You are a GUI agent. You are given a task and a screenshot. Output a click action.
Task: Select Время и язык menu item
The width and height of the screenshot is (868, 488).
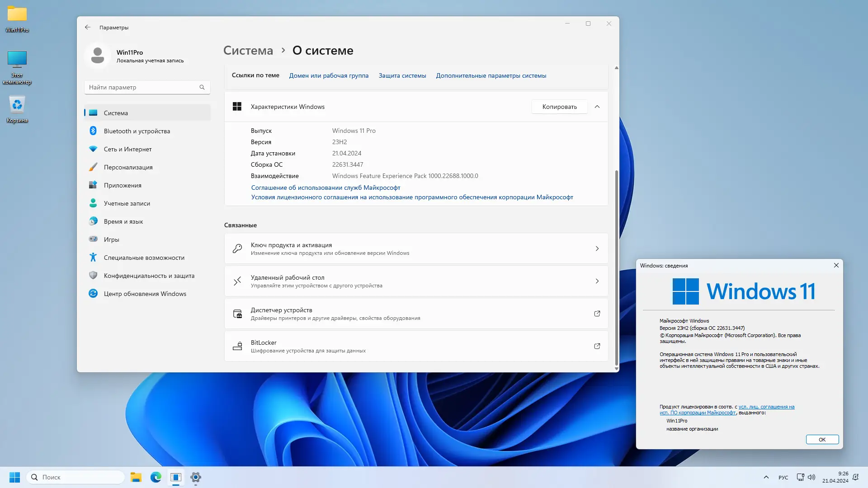coord(123,221)
